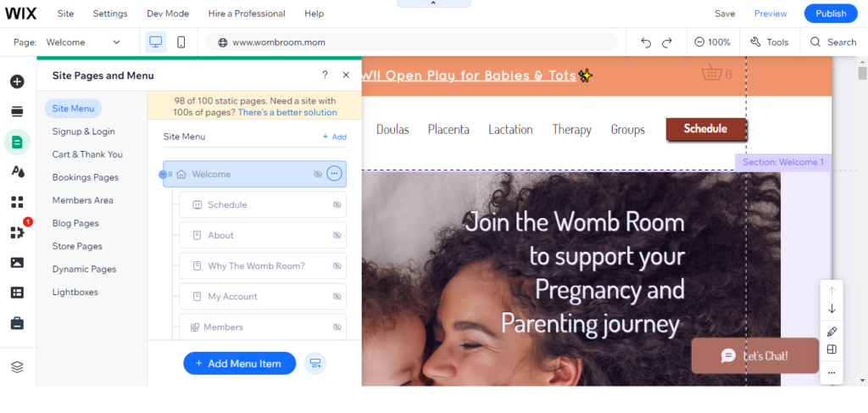Click the Pages & Menu sidebar icon

coord(17,142)
